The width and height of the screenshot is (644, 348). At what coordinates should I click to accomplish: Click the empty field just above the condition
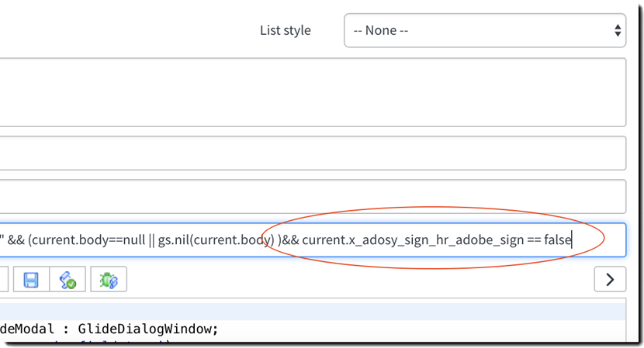[310, 197]
